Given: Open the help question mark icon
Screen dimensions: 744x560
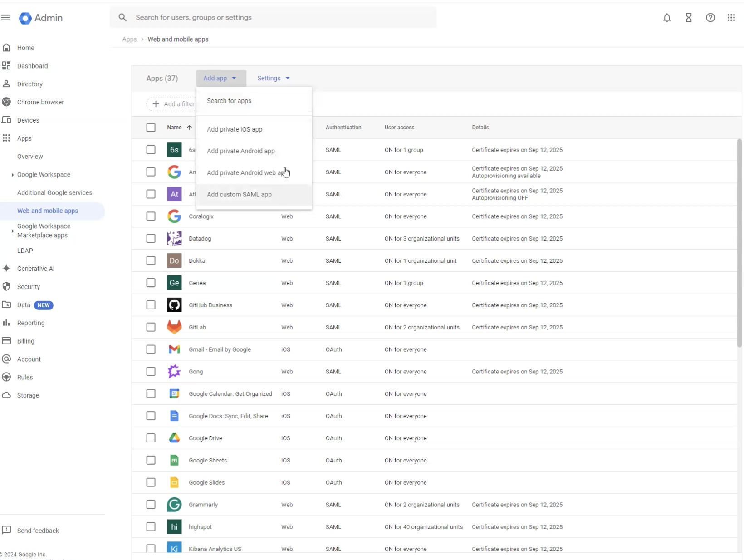Looking at the screenshot, I should (710, 18).
